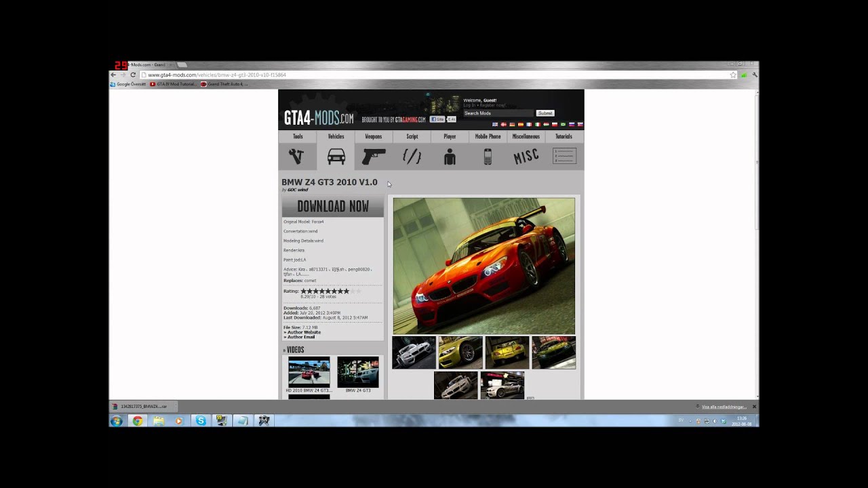The height and width of the screenshot is (488, 868).
Task: Open the Weapons tab label
Action: 374,136
